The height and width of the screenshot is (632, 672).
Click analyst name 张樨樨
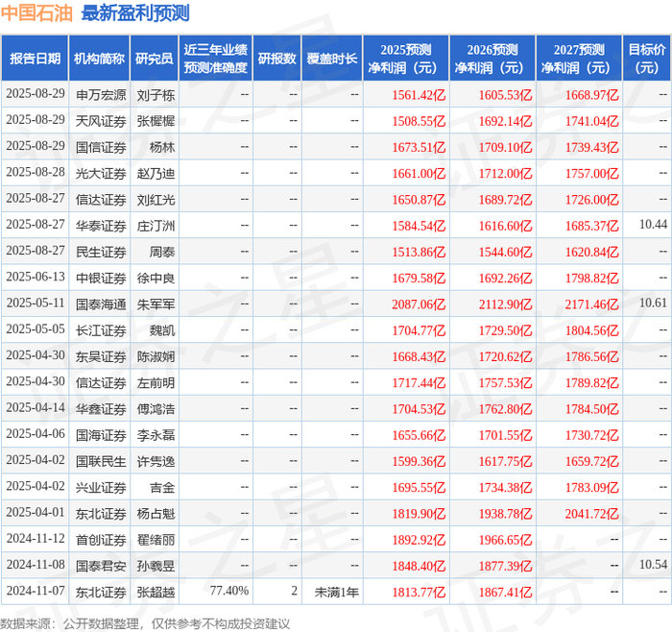[156, 121]
